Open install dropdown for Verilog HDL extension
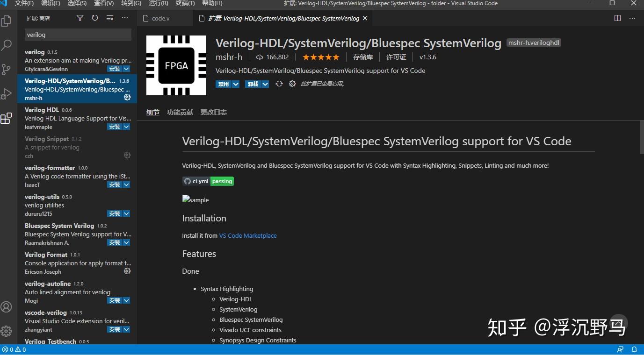 point(126,126)
